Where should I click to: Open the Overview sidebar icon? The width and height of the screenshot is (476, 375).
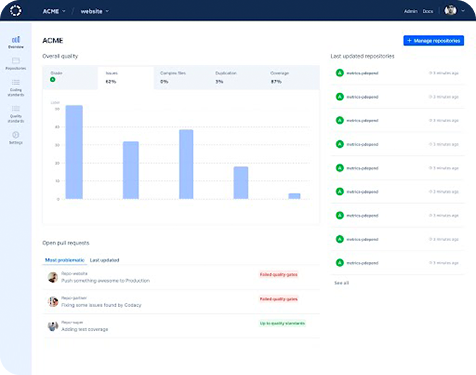tap(16, 42)
